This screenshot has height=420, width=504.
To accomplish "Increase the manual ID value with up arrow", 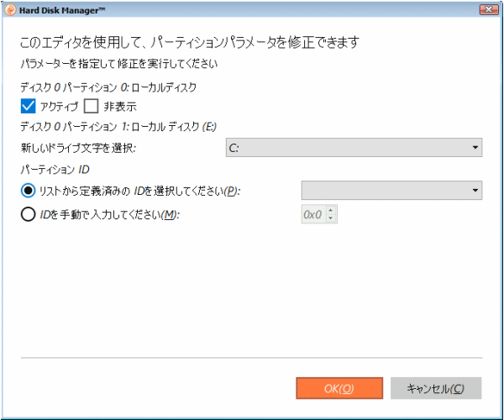I will (x=331, y=211).
